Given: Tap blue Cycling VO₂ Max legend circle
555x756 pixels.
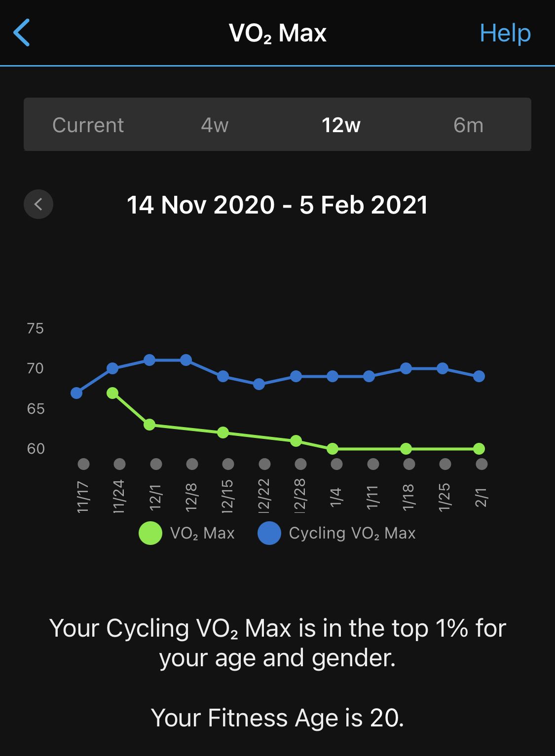Looking at the screenshot, I should pyautogui.click(x=269, y=533).
